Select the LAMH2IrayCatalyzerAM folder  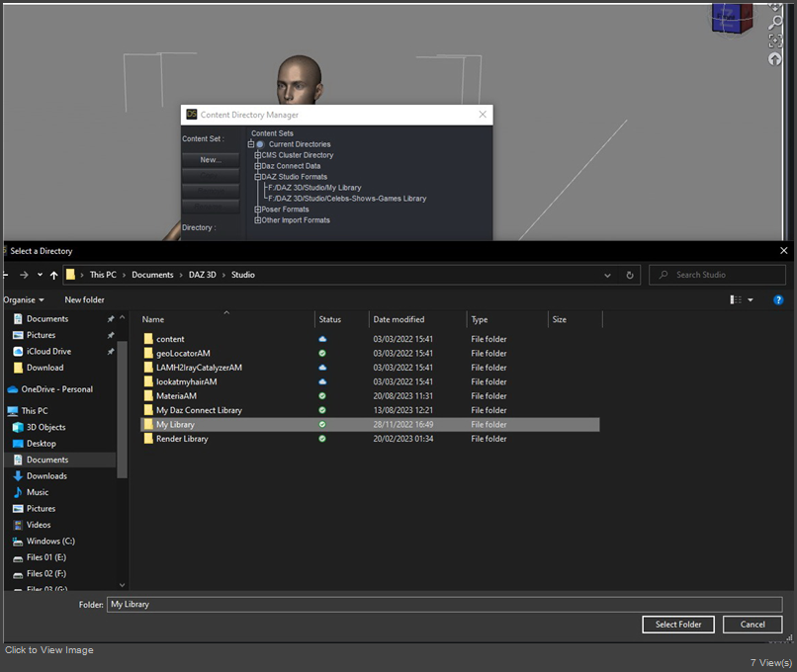[370, 368]
